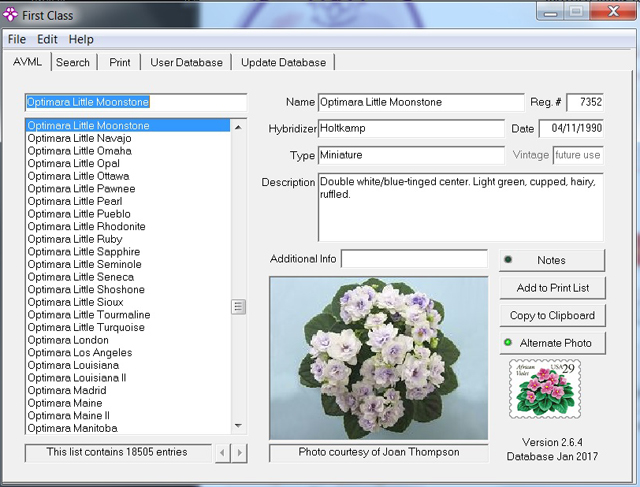Close the First Class window
Viewport: 640px width, 487px height.
click(613, 11)
